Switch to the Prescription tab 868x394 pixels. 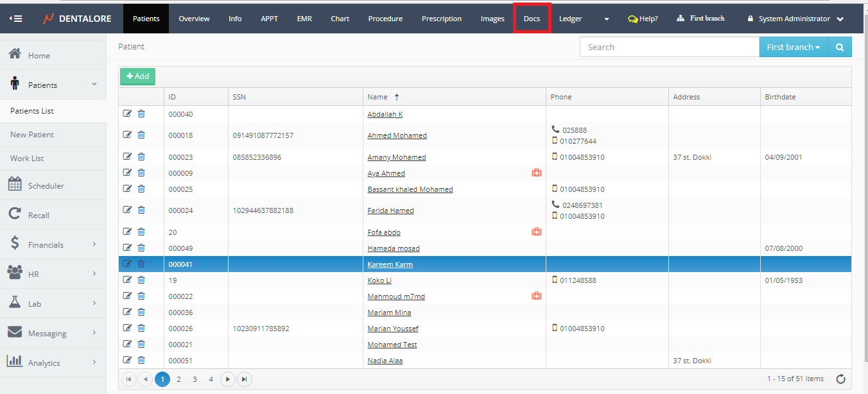[441, 19]
